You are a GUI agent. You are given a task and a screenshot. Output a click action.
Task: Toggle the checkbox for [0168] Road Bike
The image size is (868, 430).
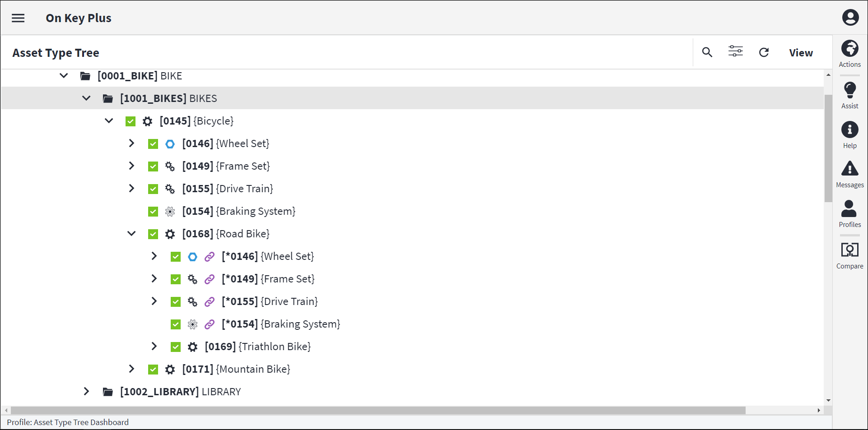[153, 234]
